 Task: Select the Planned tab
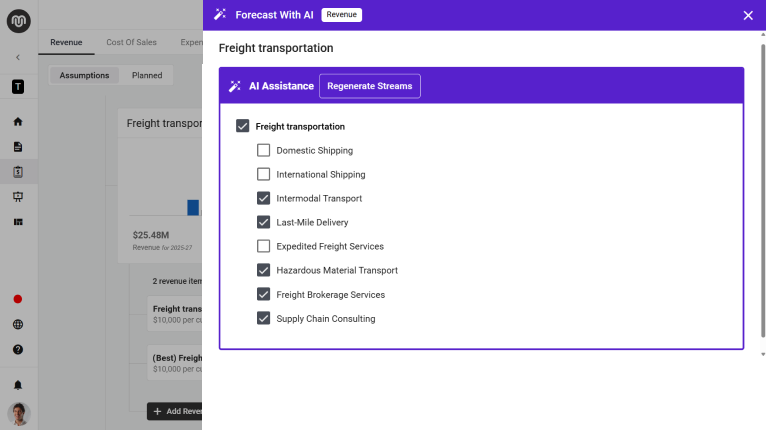[147, 76]
